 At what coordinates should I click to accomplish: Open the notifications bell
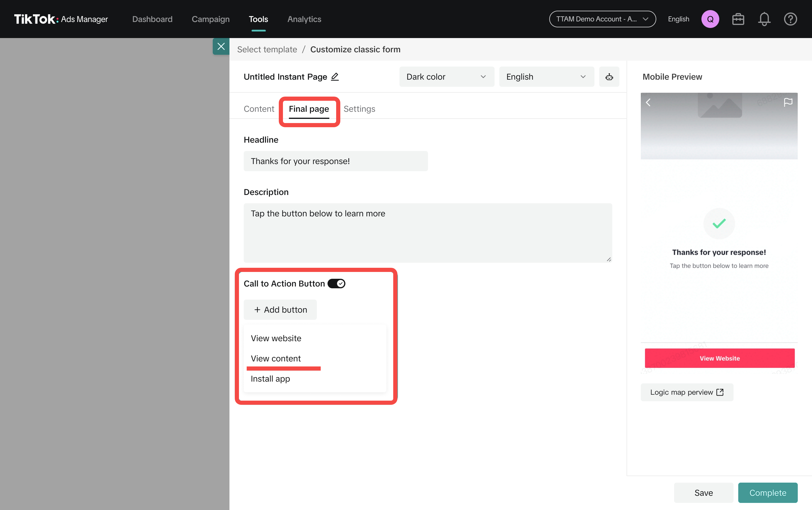point(764,19)
